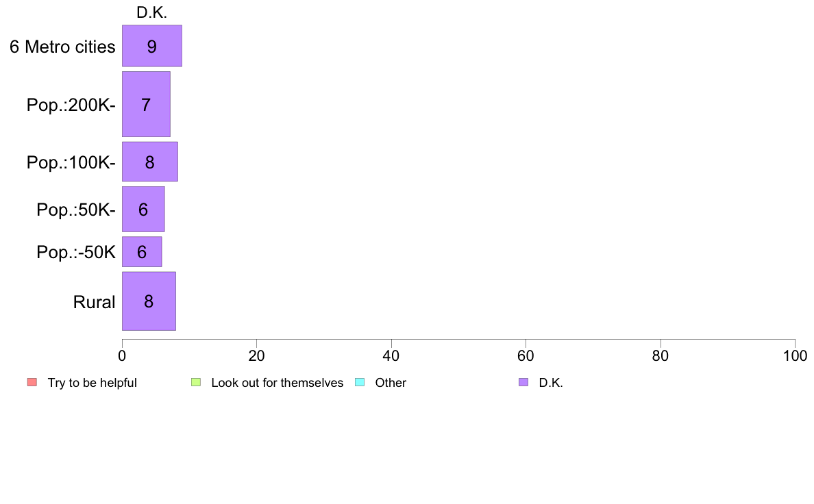Select the Pop.:50K- bar showing 6
Viewport: 814px width, 504px height.
(143, 209)
